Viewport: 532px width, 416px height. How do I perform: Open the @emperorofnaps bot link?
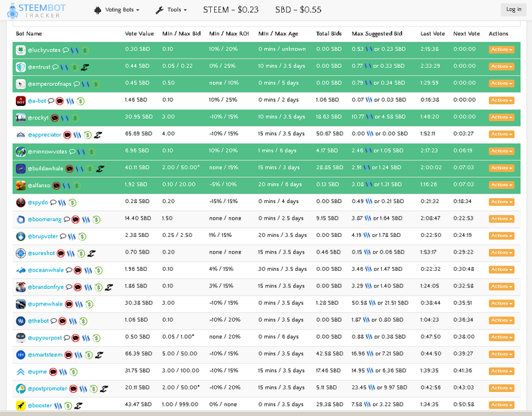[49, 84]
